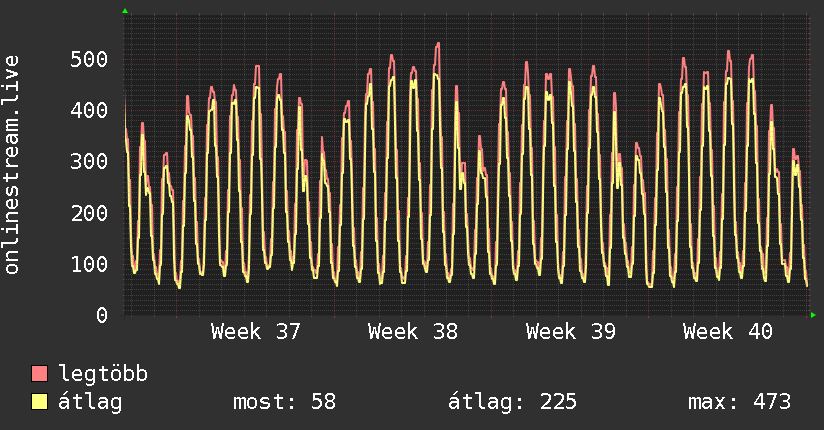Click the green arrow atop the Y axis

125,11
